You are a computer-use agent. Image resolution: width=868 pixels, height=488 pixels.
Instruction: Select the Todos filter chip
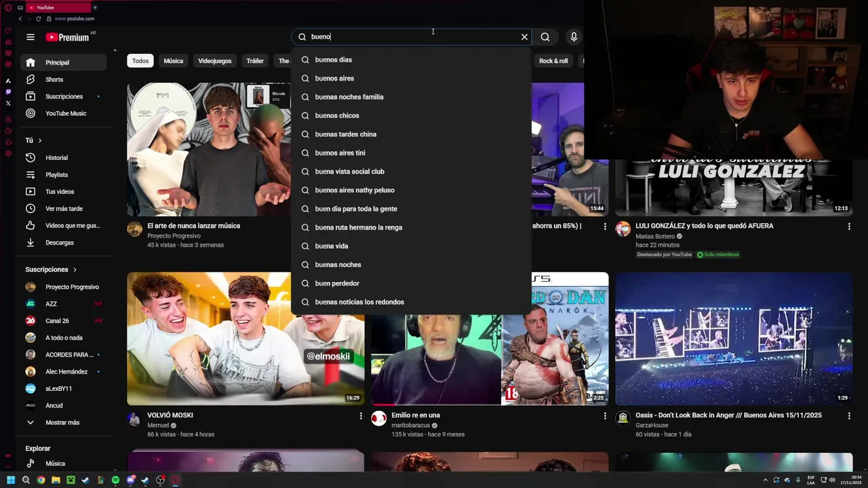(x=140, y=61)
